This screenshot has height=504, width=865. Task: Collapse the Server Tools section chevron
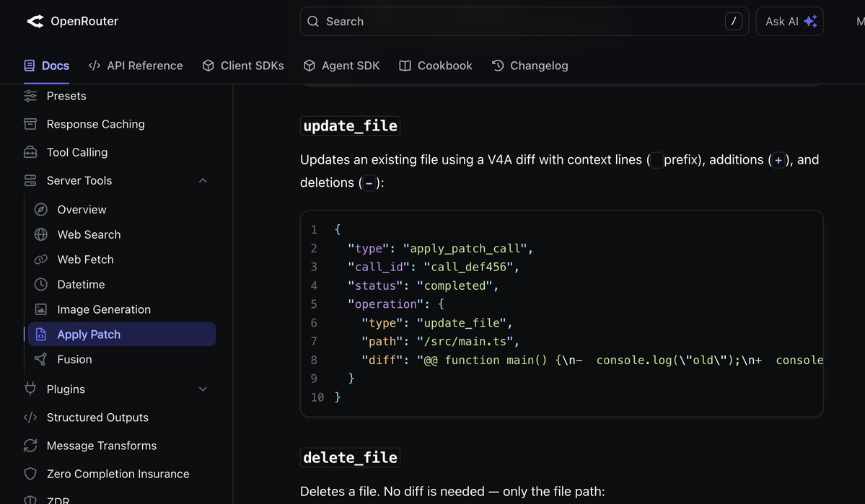[203, 180]
